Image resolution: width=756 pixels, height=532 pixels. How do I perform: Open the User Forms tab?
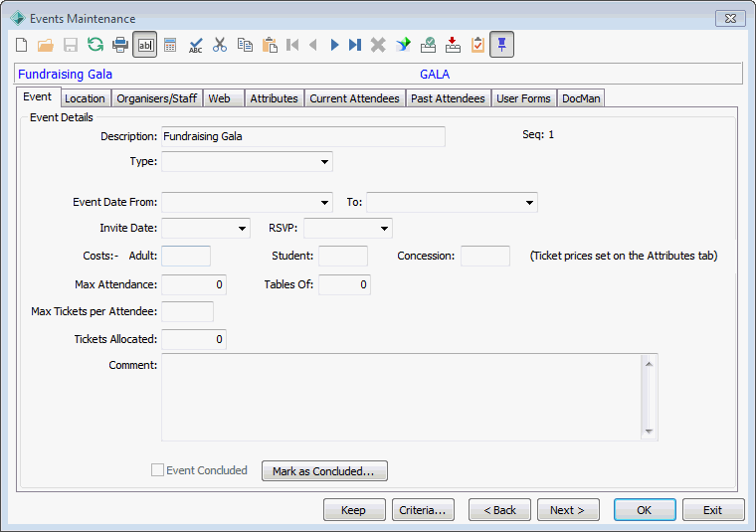click(x=523, y=98)
